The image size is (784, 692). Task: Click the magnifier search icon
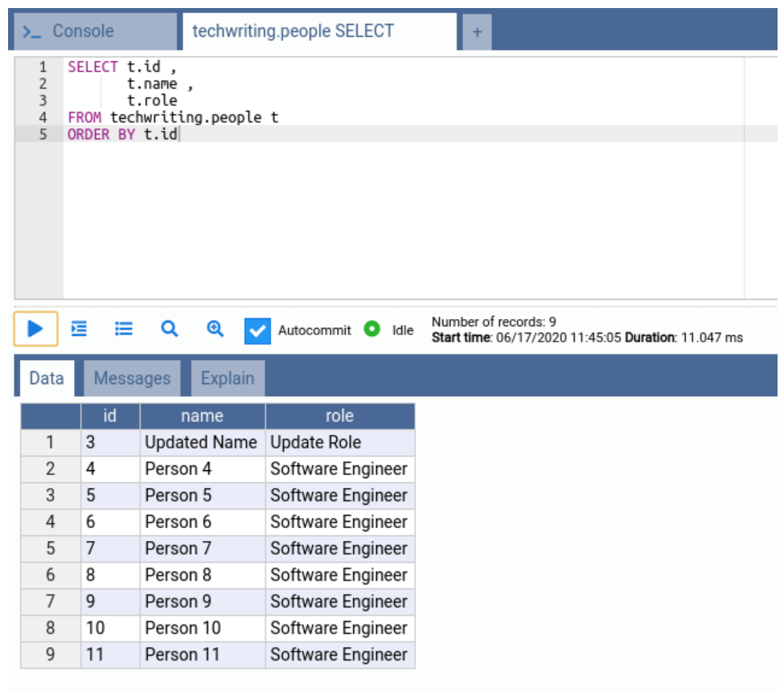click(169, 329)
